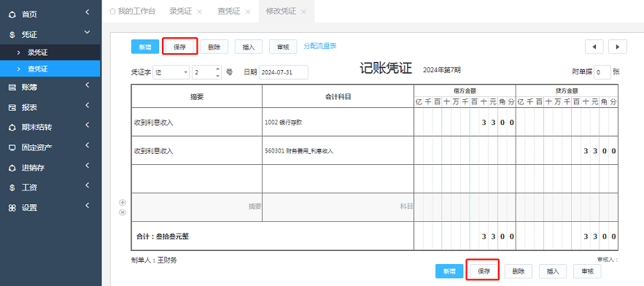Increase voucher number with up stepper
Image resolution: width=644 pixels, height=286 pixels.
(217, 69)
